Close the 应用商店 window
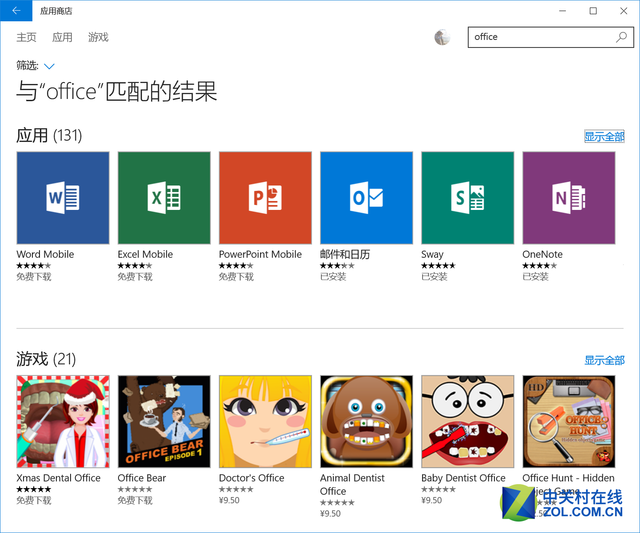 pos(624,11)
